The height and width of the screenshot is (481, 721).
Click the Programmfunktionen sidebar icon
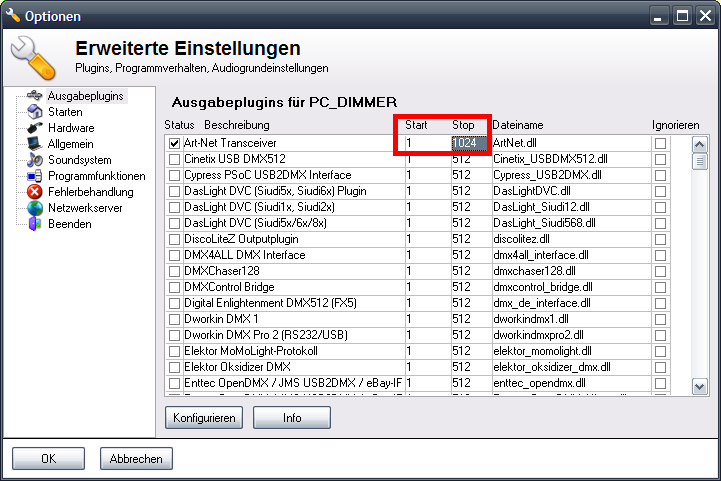tap(35, 176)
